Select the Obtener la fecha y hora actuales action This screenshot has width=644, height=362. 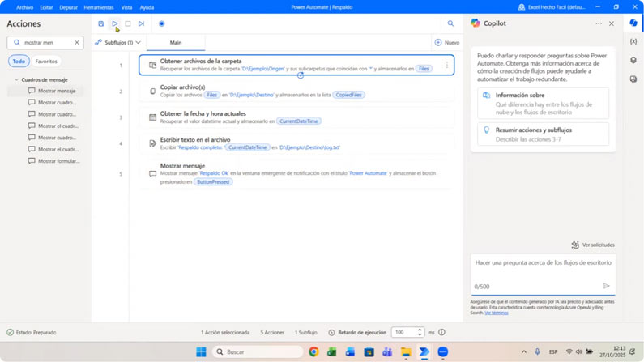pyautogui.click(x=296, y=117)
